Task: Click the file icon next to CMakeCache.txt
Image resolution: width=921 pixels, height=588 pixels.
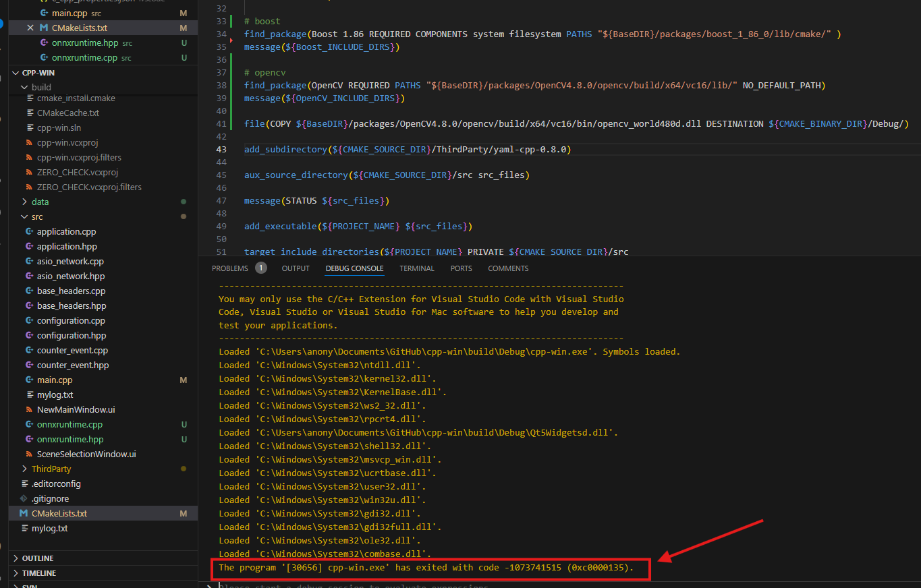Action: click(x=30, y=113)
